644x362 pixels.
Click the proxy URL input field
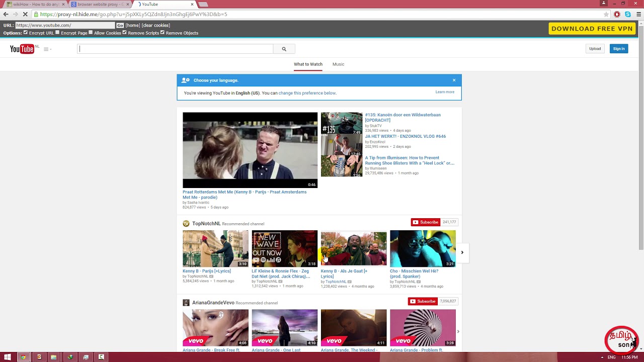tap(65, 25)
